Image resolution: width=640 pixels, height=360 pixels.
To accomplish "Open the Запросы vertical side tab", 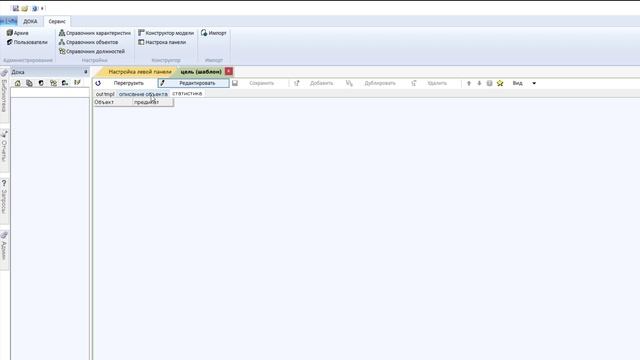I will tap(4, 200).
